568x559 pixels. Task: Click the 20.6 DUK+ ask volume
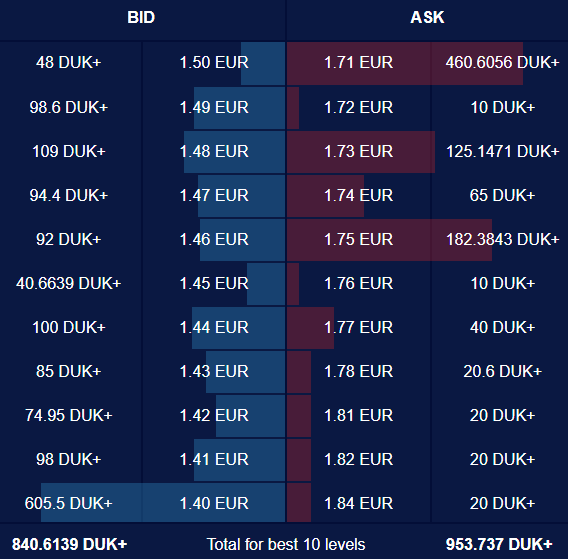(x=502, y=371)
